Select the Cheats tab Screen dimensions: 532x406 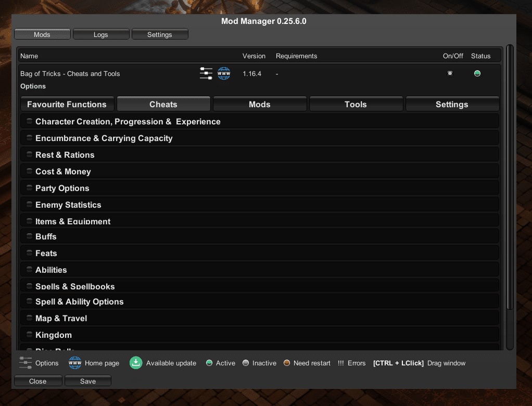coord(163,104)
